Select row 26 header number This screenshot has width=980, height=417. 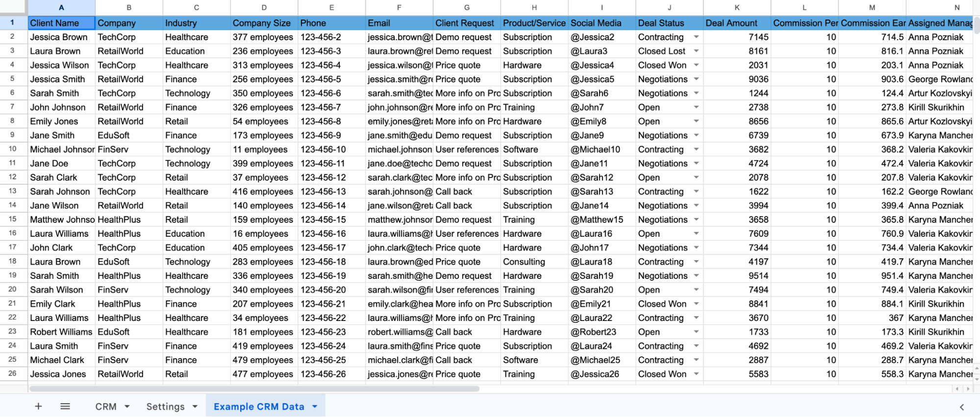[12, 373]
